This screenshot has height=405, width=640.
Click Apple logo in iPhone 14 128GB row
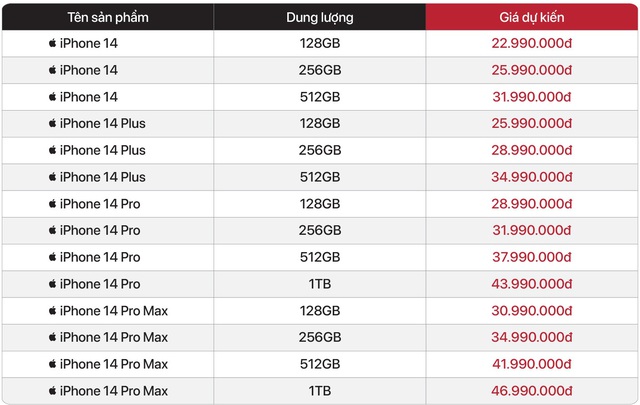(x=52, y=43)
